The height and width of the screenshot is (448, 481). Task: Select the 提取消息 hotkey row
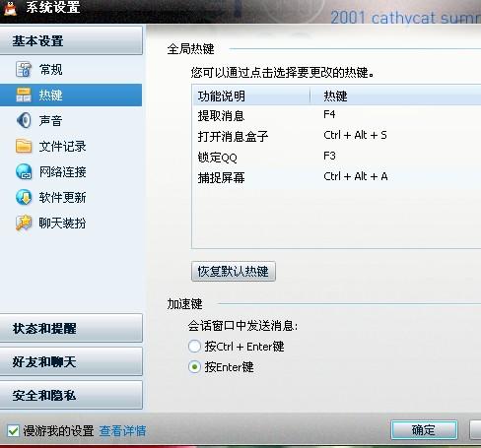pyautogui.click(x=337, y=115)
